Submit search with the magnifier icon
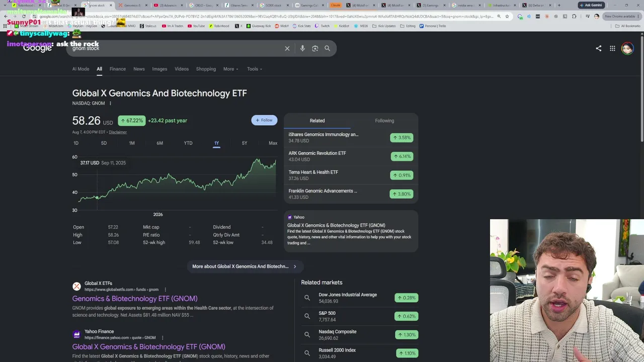 pos(327,48)
